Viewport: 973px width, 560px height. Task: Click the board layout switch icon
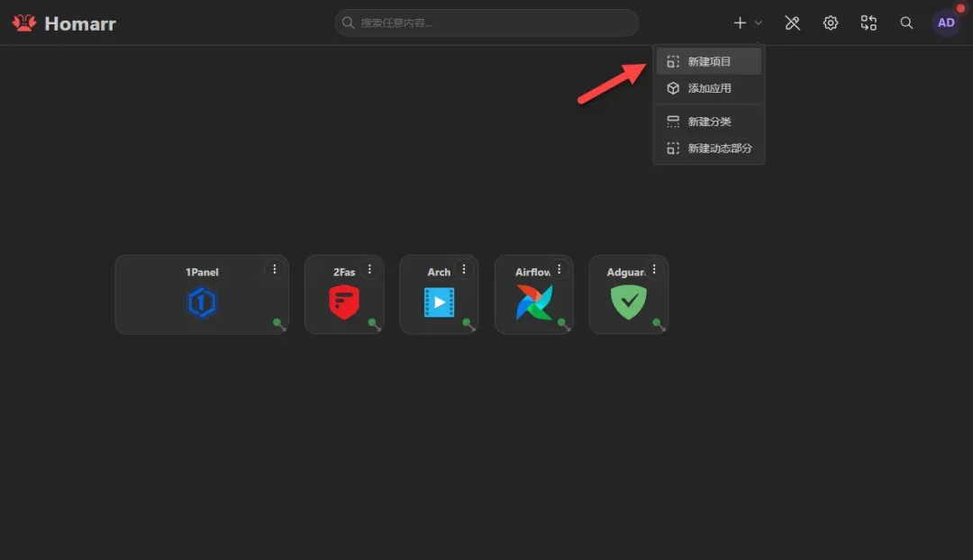click(868, 23)
